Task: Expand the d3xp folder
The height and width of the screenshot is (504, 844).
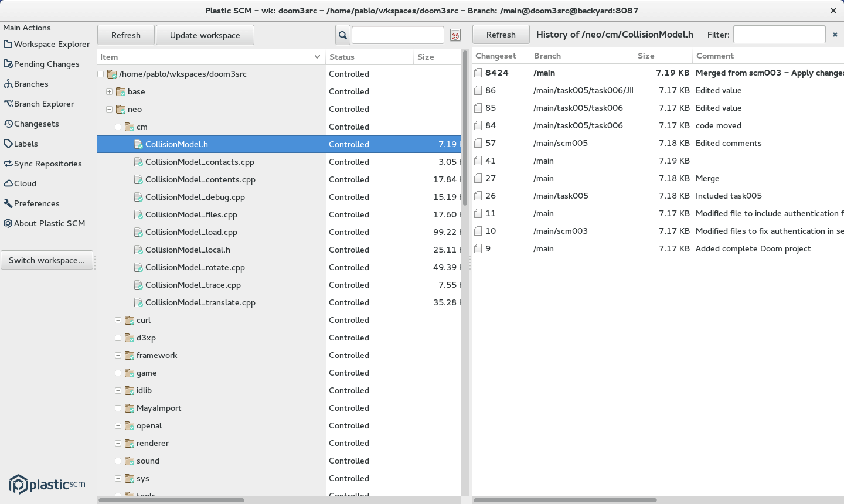Action: (x=118, y=338)
